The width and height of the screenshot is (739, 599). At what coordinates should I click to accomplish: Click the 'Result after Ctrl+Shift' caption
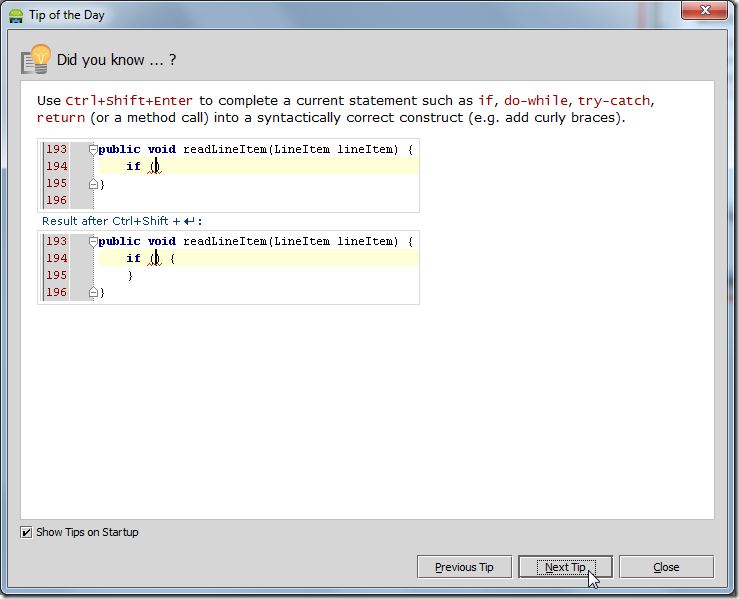coord(122,221)
